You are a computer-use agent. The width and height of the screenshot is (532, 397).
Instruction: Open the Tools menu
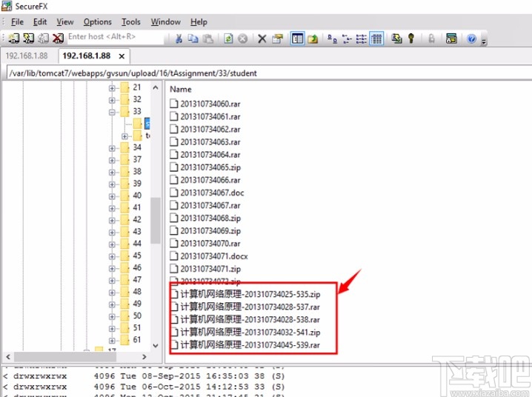pos(131,22)
